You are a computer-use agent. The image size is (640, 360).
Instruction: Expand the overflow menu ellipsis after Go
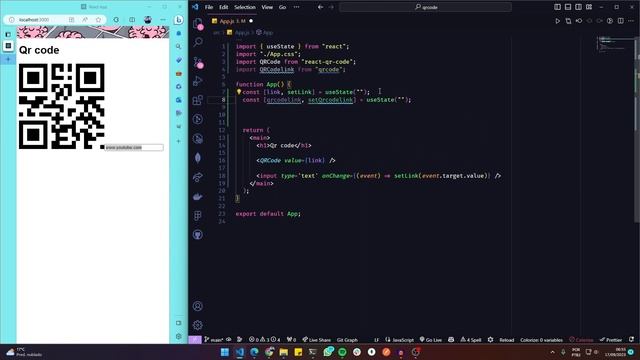(296, 7)
